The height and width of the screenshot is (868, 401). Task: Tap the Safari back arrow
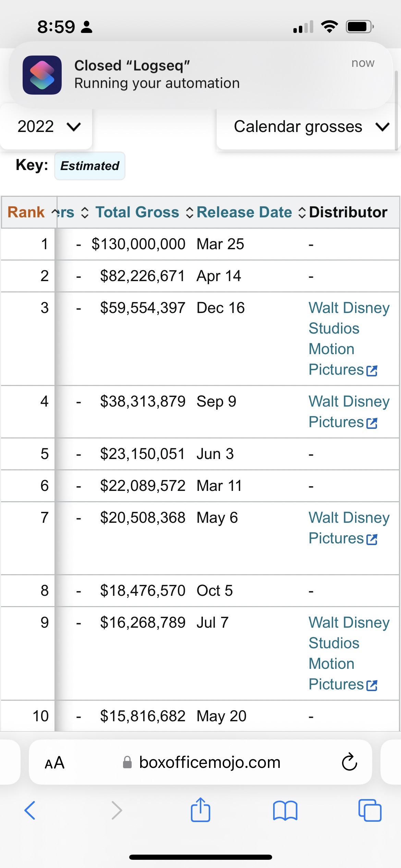tap(30, 810)
